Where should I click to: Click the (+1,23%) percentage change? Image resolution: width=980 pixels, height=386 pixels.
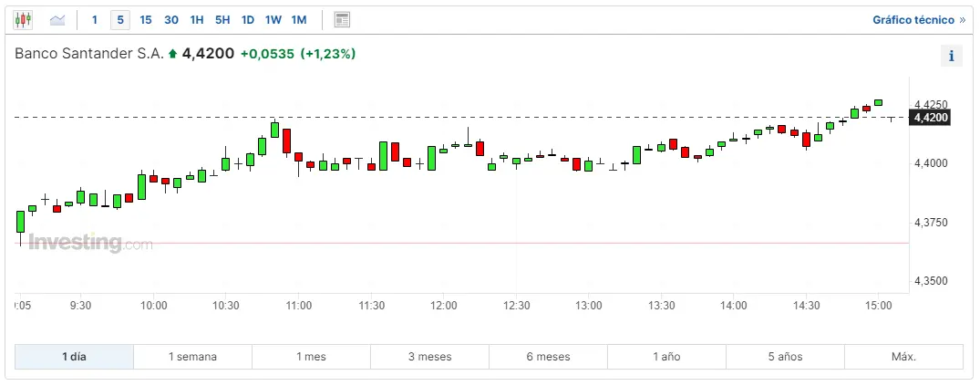pyautogui.click(x=328, y=54)
